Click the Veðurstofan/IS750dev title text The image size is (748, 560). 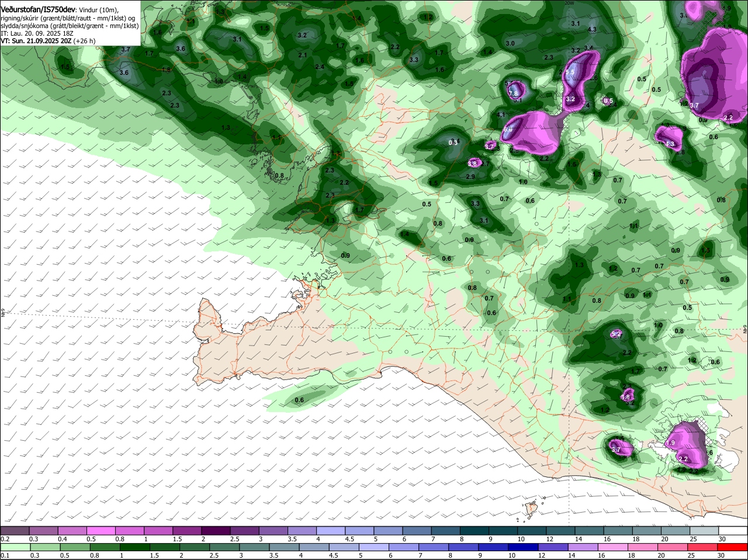(37, 10)
